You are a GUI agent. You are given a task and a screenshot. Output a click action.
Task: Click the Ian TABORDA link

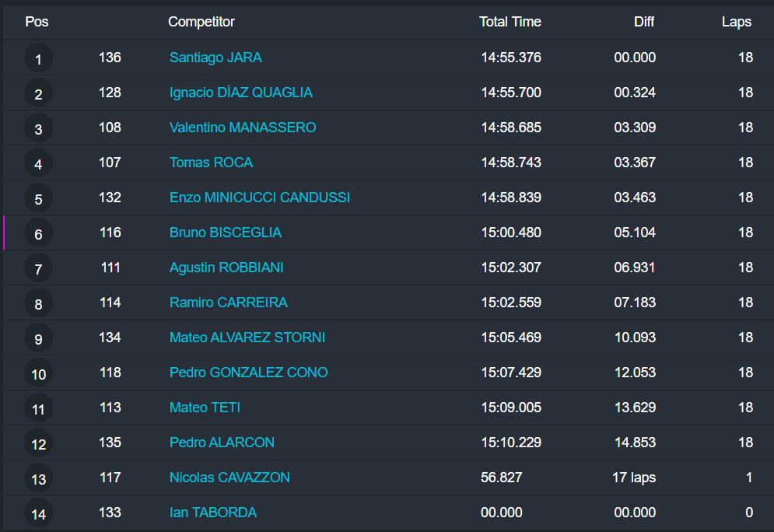tap(213, 513)
